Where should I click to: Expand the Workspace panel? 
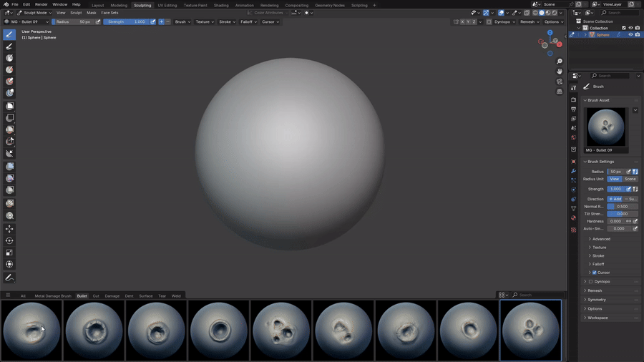click(597, 318)
